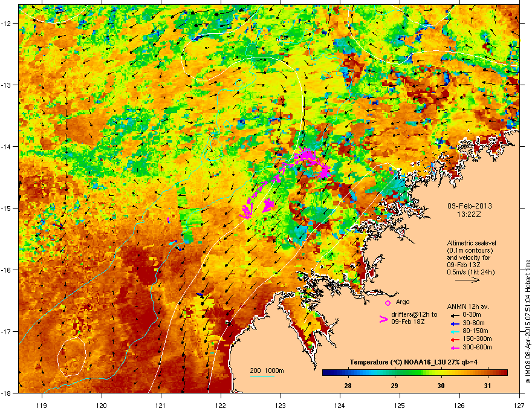
Task: Click latitude axis label -13
Action: point(7,85)
